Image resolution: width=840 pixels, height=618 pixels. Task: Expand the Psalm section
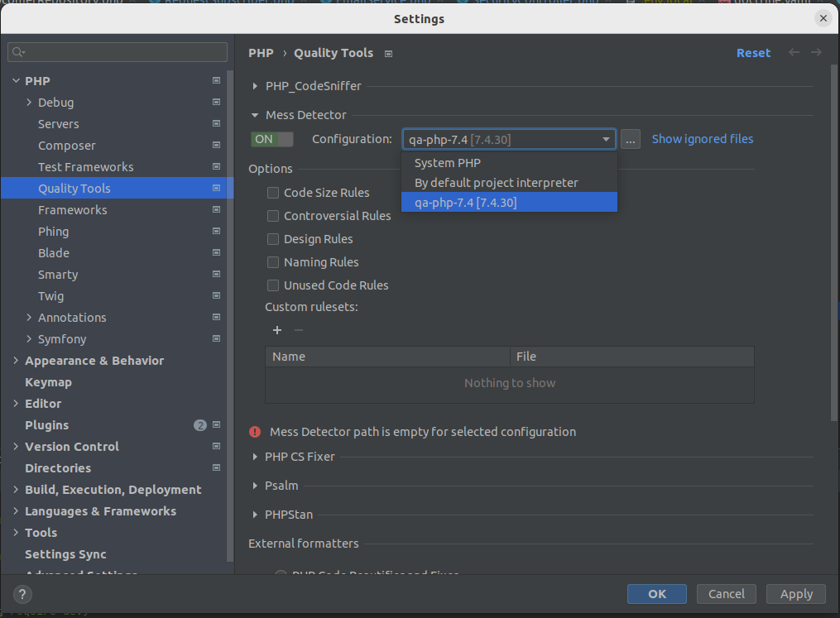coord(255,486)
